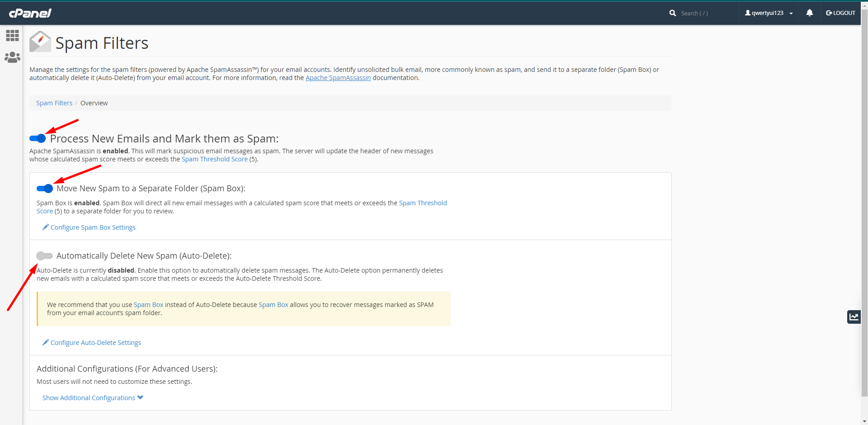Open Configure Auto-Delete Settings link
The image size is (868, 425).
95,343
